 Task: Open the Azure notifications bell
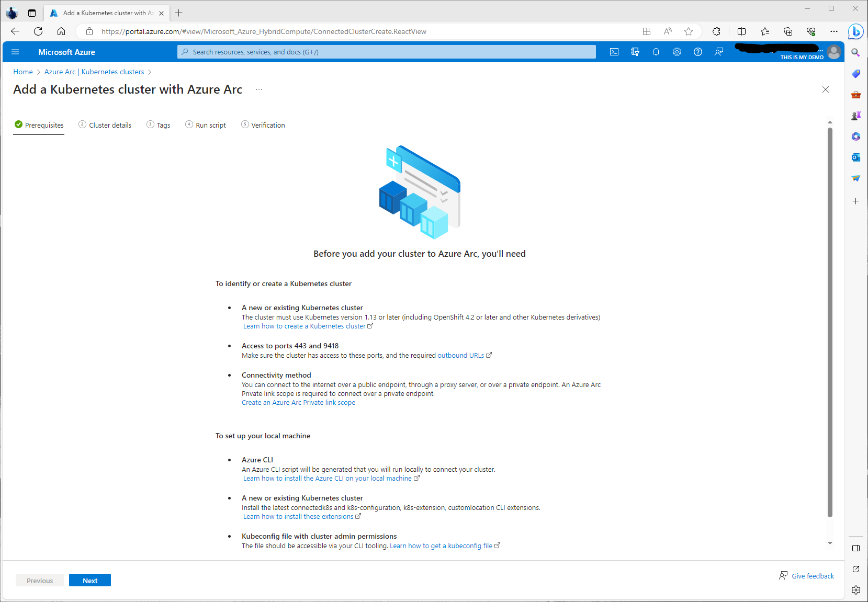pos(656,52)
